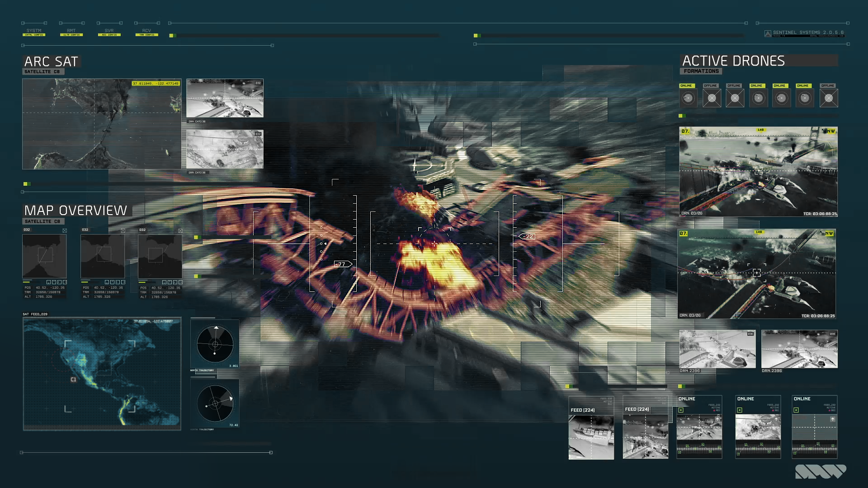Screen dimensions: 868x488
Task: Toggle green square on second ONLINE feed card
Action: point(740,410)
